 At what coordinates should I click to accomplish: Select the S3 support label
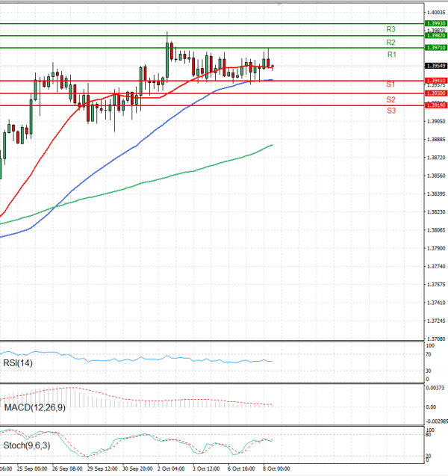[391, 111]
